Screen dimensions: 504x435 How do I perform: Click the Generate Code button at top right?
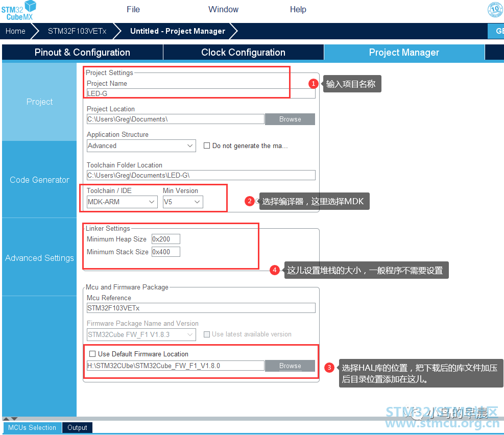coord(496,31)
